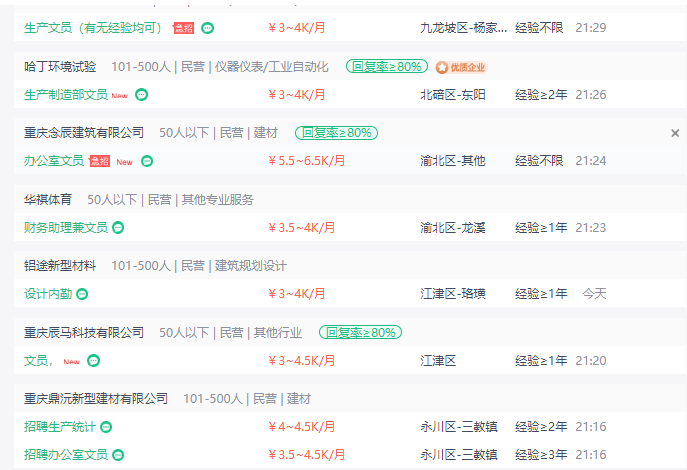
Task: Open 重庆鼎沅新型建材有限公司 company page
Action: 96,399
